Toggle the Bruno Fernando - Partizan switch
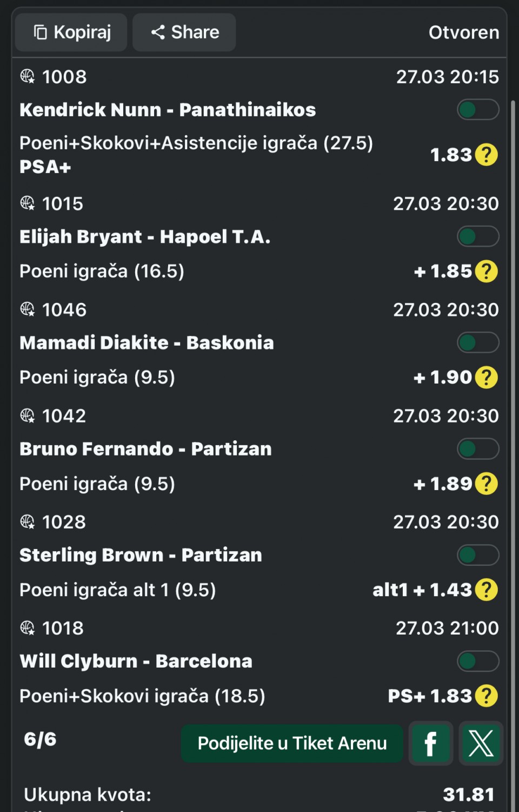Viewport: 519px width, 812px height. pyautogui.click(x=477, y=448)
